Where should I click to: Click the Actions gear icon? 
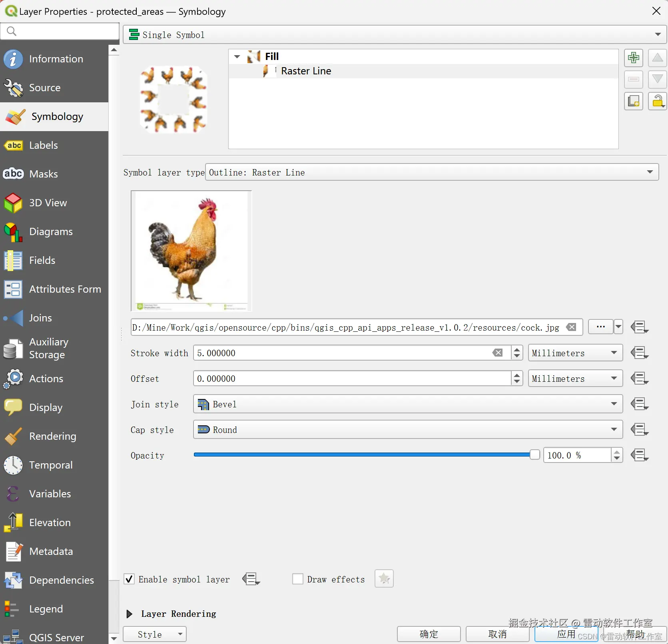13,379
